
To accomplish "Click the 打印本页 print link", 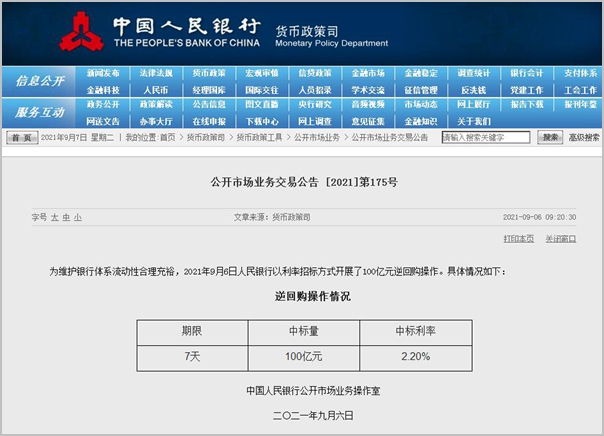I will pos(518,238).
